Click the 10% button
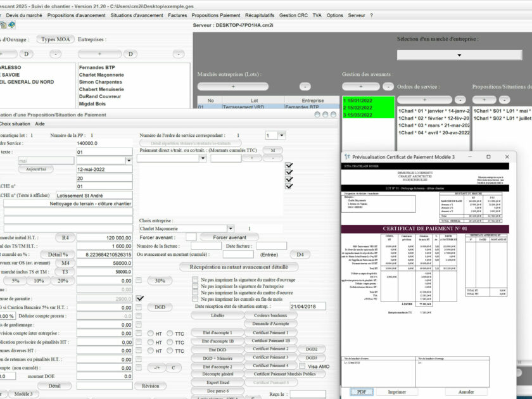The width and height of the screenshot is (532, 399). [39, 281]
